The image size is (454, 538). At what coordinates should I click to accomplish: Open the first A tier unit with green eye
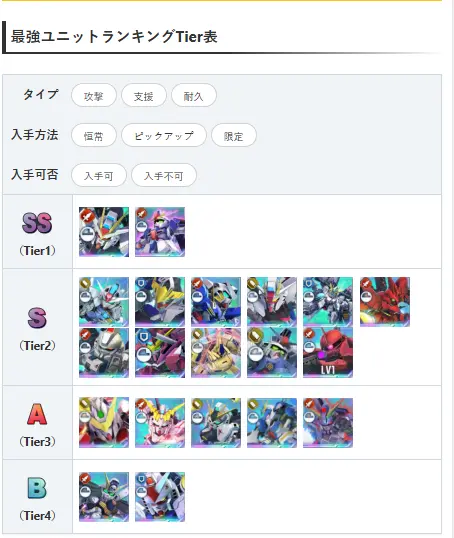tap(104, 423)
